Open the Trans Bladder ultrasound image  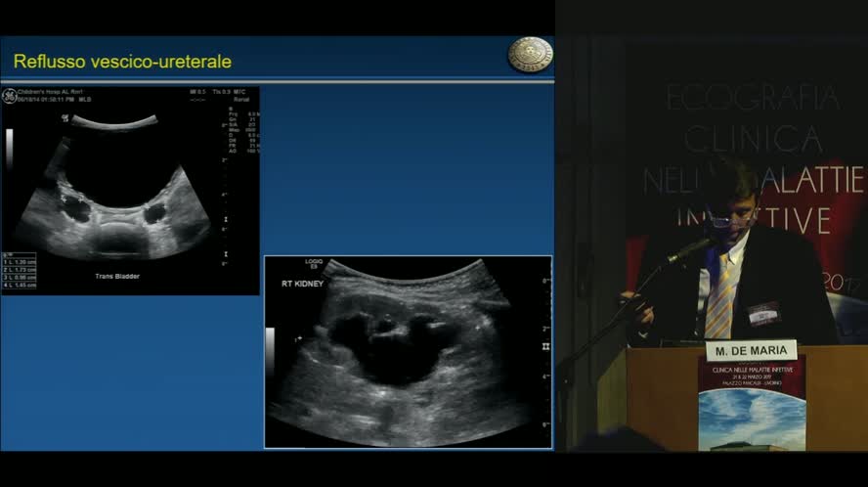click(129, 191)
